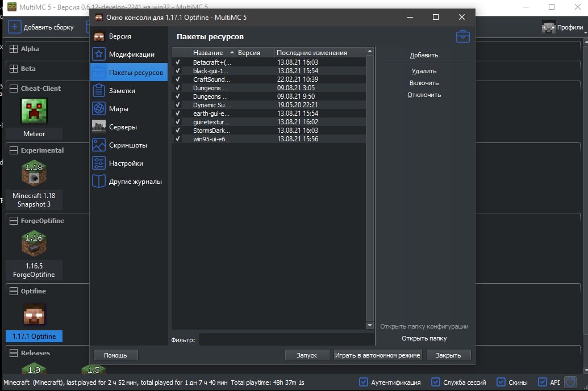Click Запуск button

[x=307, y=355]
